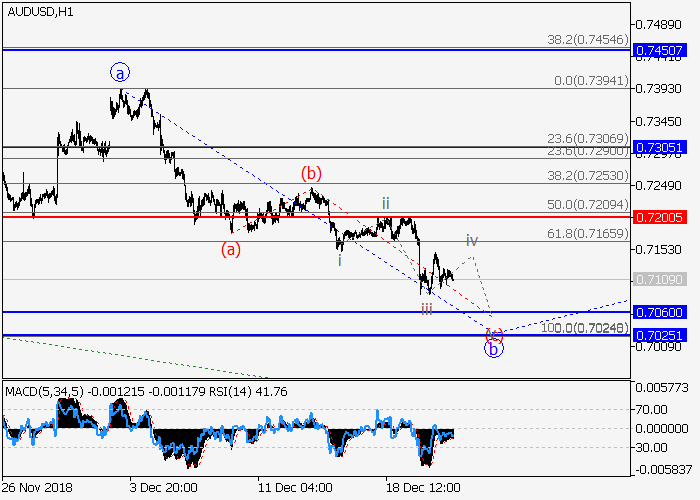Select the red (a) wave label
Screen dimensions: 700x500
click(x=231, y=249)
